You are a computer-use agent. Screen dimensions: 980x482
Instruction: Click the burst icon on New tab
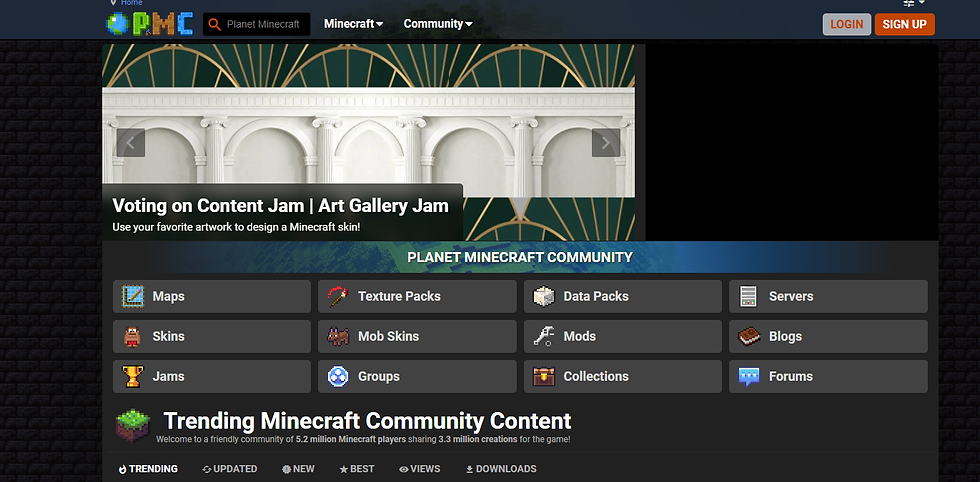286,469
